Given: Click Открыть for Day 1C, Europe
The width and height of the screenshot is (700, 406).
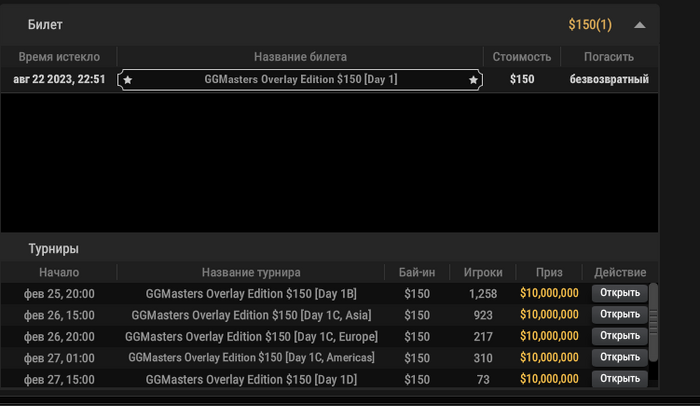Looking at the screenshot, I should click(x=620, y=336).
